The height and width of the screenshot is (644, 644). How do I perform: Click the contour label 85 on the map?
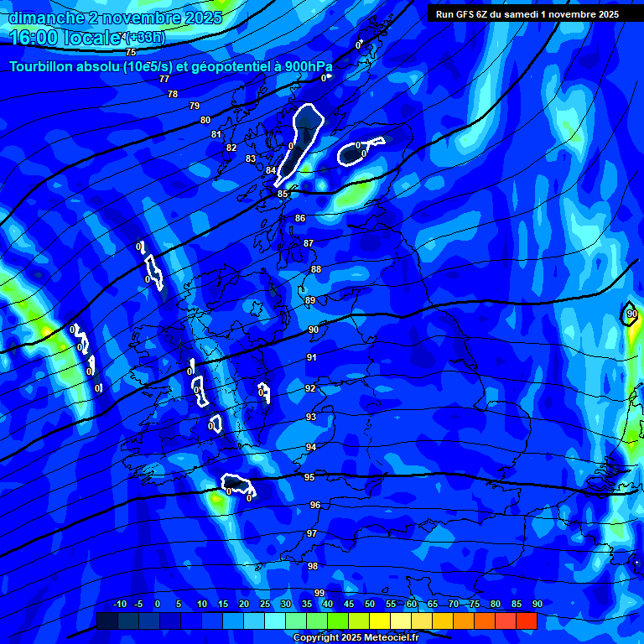[283, 194]
